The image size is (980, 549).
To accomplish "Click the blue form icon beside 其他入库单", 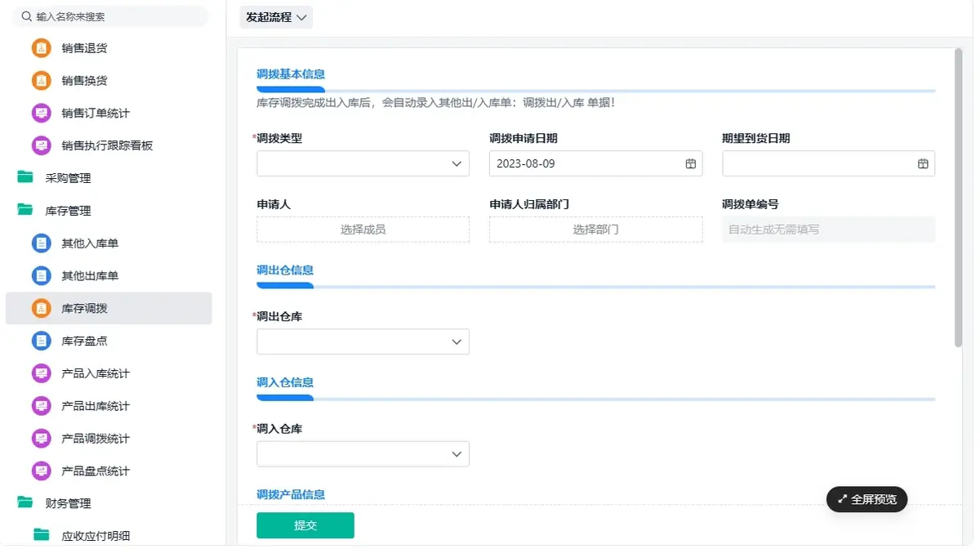I will (41, 243).
